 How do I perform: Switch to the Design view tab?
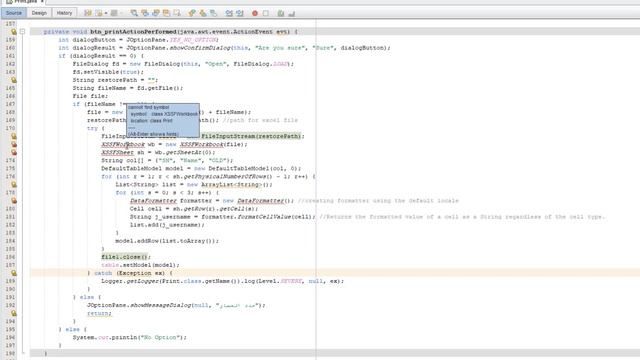39,13
